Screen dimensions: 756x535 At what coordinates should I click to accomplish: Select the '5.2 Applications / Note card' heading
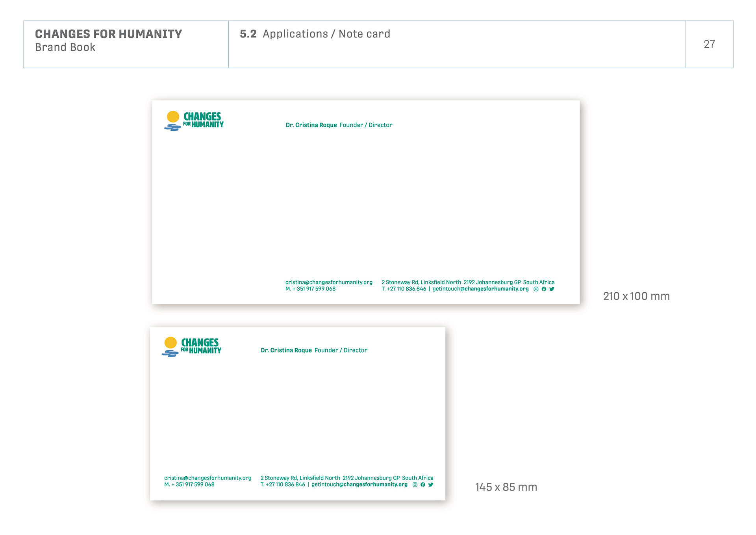pyautogui.click(x=315, y=34)
